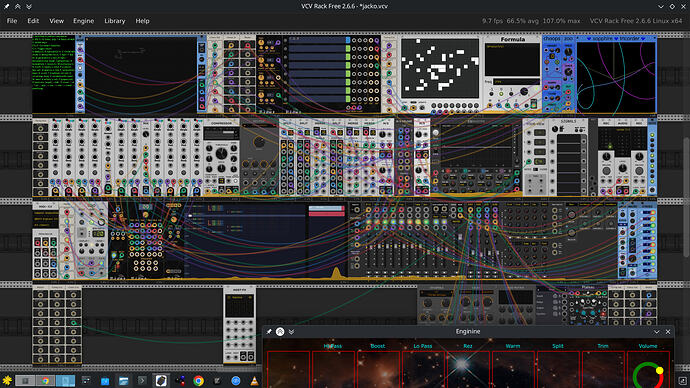This screenshot has height=388, width=690.
Task: Expand the double-chevron in Enginine titlebar
Action: [x=291, y=332]
